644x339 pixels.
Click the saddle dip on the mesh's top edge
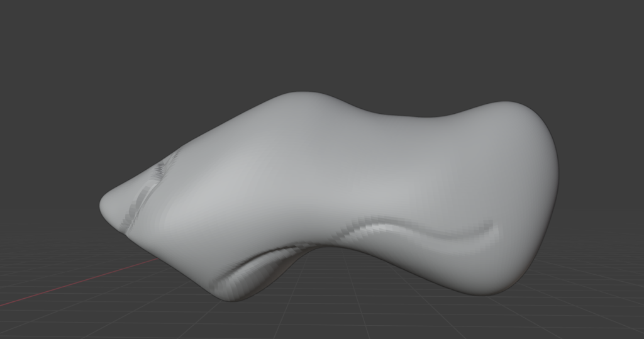(x=409, y=117)
